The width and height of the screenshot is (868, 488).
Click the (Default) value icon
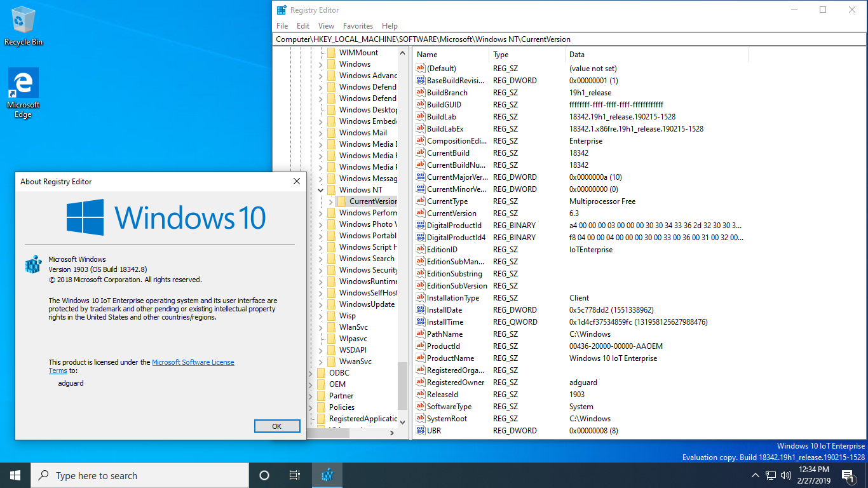[x=421, y=69]
